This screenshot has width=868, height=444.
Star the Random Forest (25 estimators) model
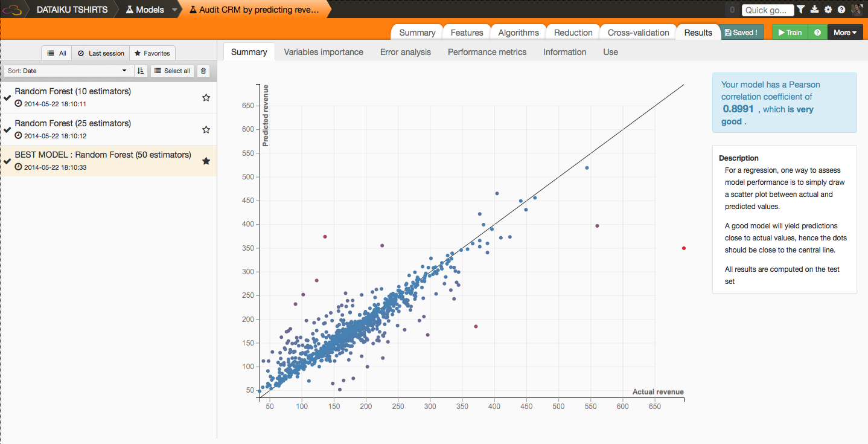pyautogui.click(x=206, y=129)
